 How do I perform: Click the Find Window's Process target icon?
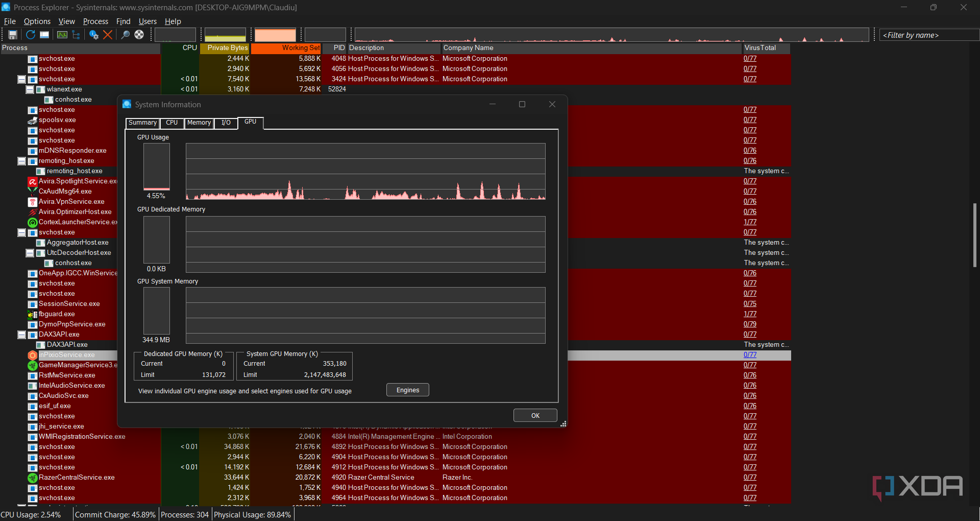(x=139, y=35)
